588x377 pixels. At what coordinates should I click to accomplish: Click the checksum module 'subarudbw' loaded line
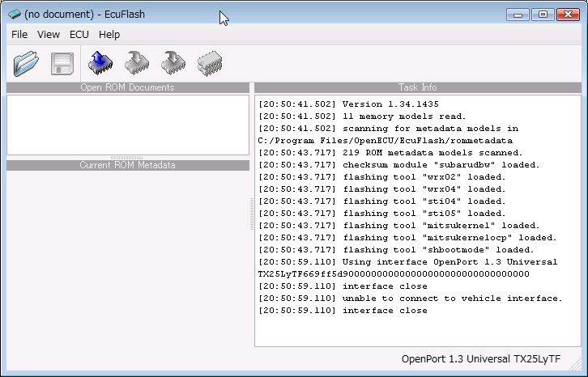pyautogui.click(x=399, y=165)
